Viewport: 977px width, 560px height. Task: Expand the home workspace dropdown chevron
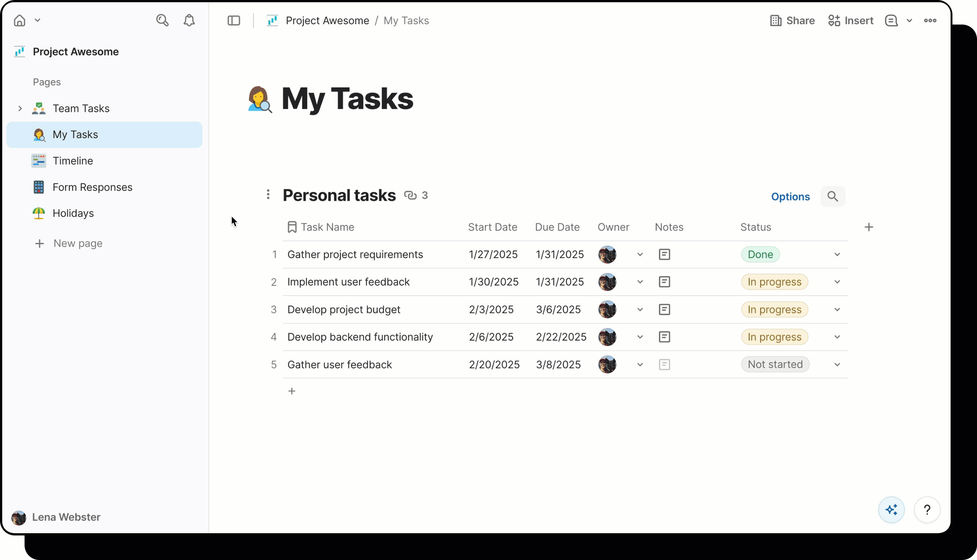click(x=37, y=20)
